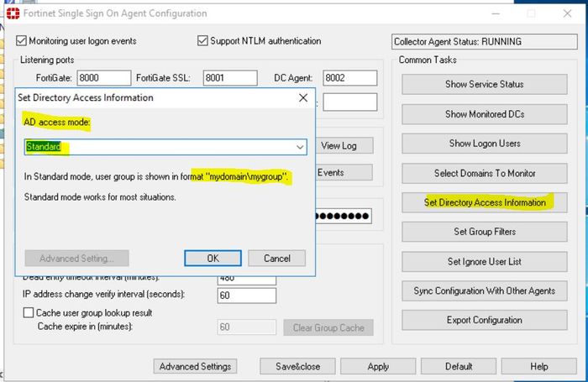Click the empty field below DC Agent port
The image size is (588, 382).
click(350, 102)
